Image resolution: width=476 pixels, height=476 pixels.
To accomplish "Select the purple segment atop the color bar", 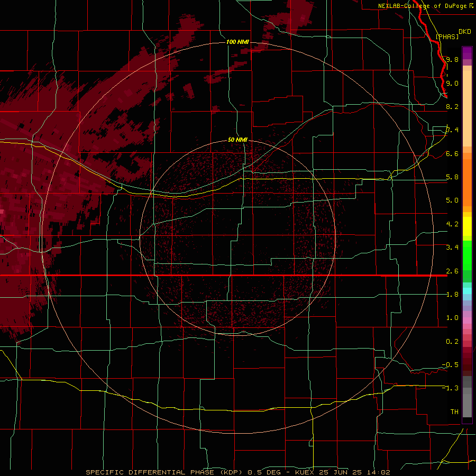I will 467,53.
